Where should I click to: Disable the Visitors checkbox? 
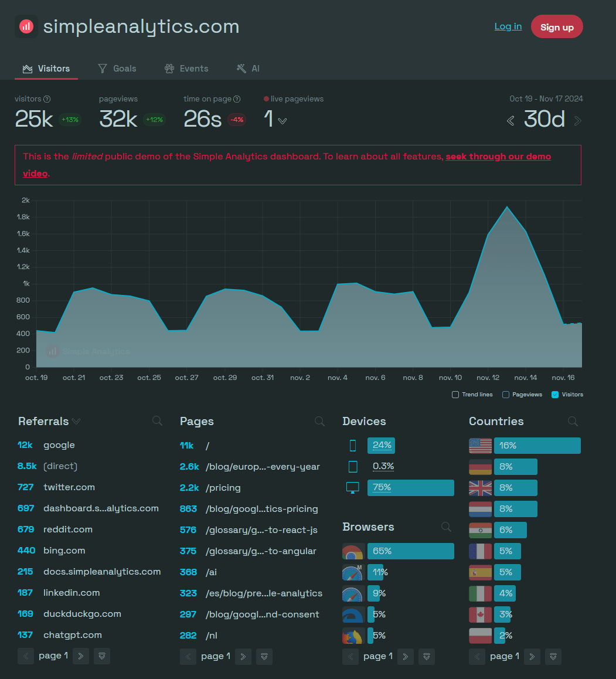(554, 395)
